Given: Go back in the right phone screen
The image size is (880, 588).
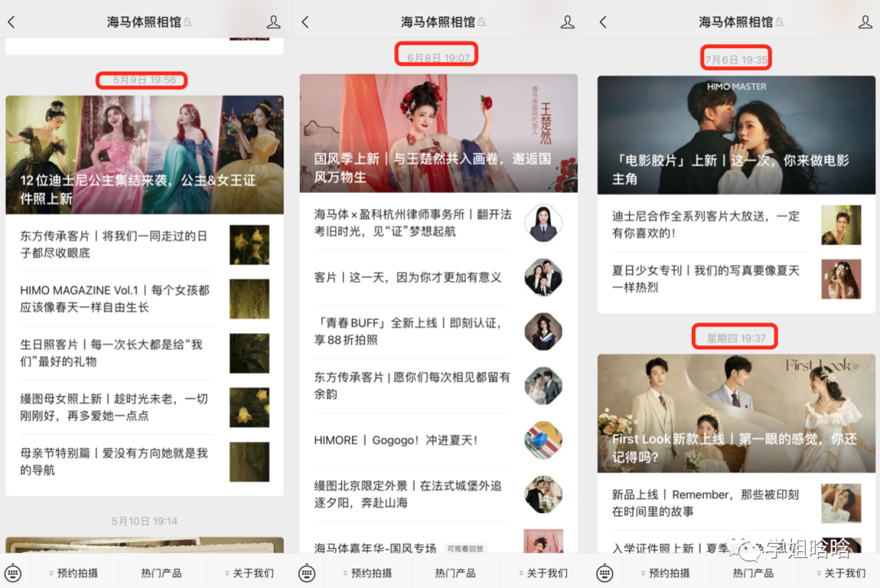Looking at the screenshot, I should click(x=603, y=22).
